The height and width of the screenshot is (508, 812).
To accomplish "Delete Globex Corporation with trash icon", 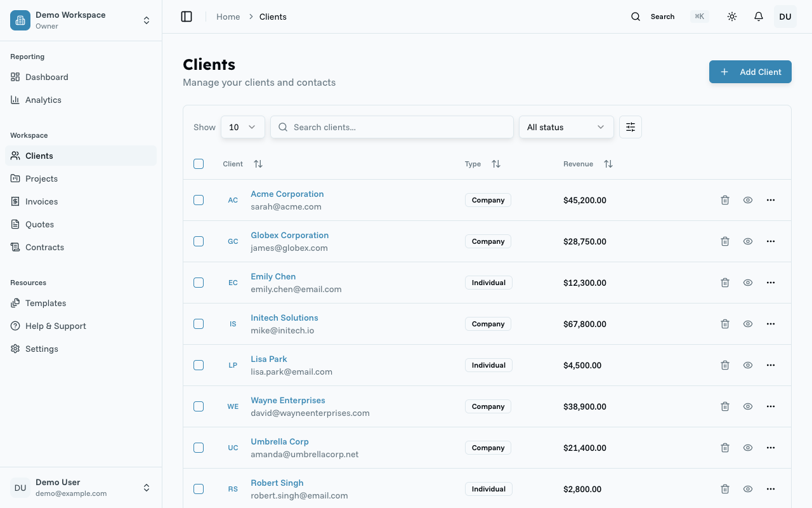I will coord(725,241).
